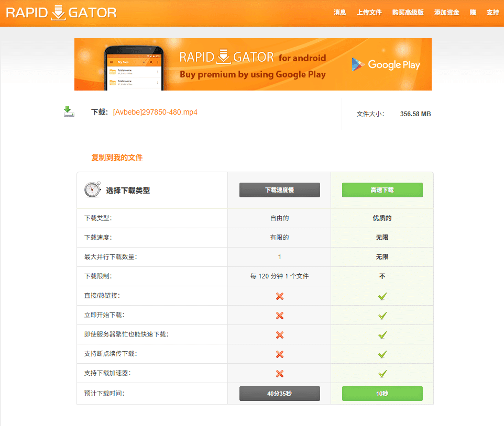Click the green 10秒 time button
This screenshot has width=504, height=426.
(x=382, y=394)
